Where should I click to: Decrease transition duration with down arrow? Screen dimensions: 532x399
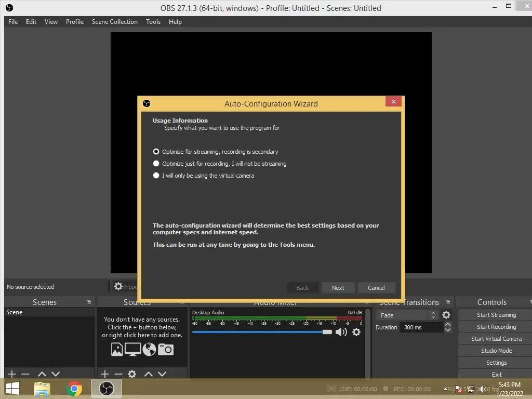pos(447,330)
